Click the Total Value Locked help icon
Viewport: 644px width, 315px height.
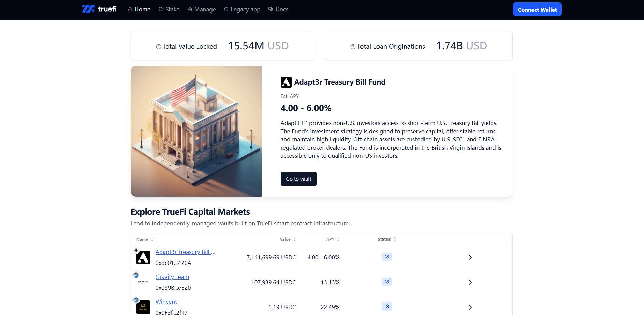(158, 47)
